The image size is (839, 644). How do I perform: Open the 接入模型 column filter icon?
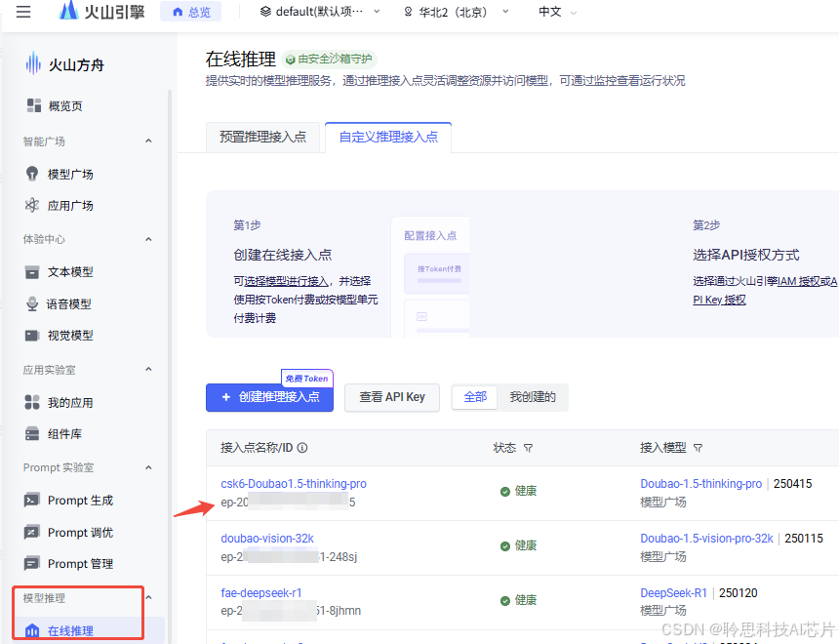698,448
